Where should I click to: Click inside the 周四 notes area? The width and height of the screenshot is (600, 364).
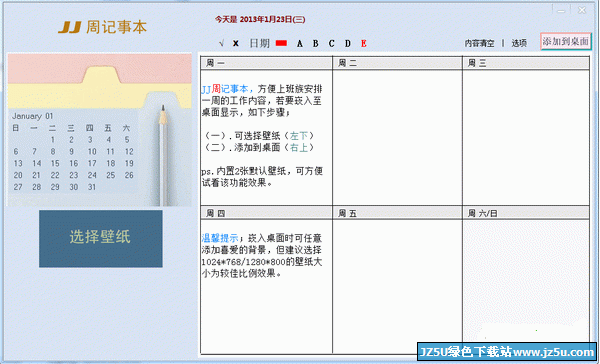(266, 286)
